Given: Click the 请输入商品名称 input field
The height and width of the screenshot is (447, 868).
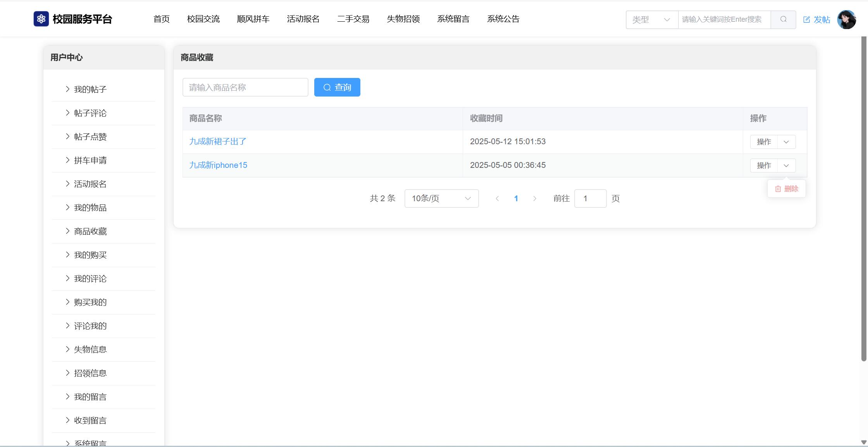Looking at the screenshot, I should coord(245,87).
